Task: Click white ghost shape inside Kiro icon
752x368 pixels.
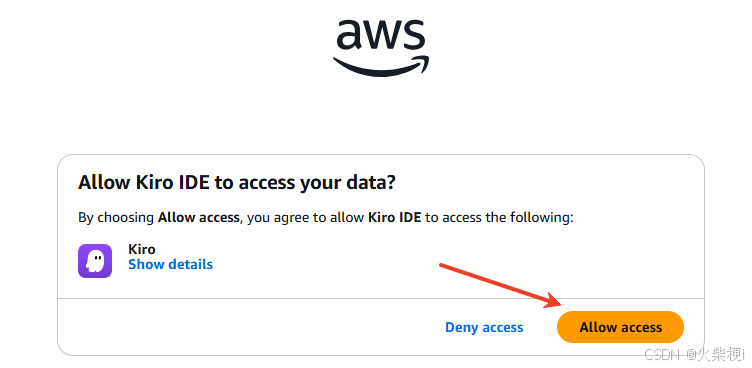Action: point(95,261)
